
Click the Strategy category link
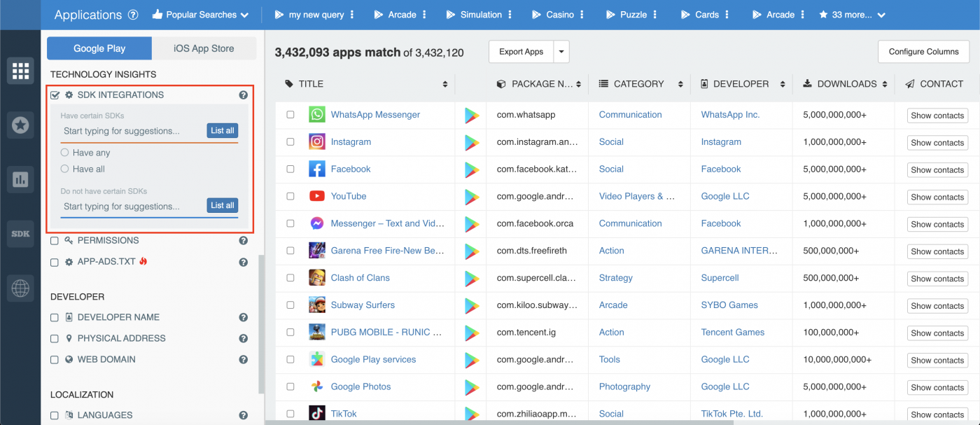click(615, 278)
